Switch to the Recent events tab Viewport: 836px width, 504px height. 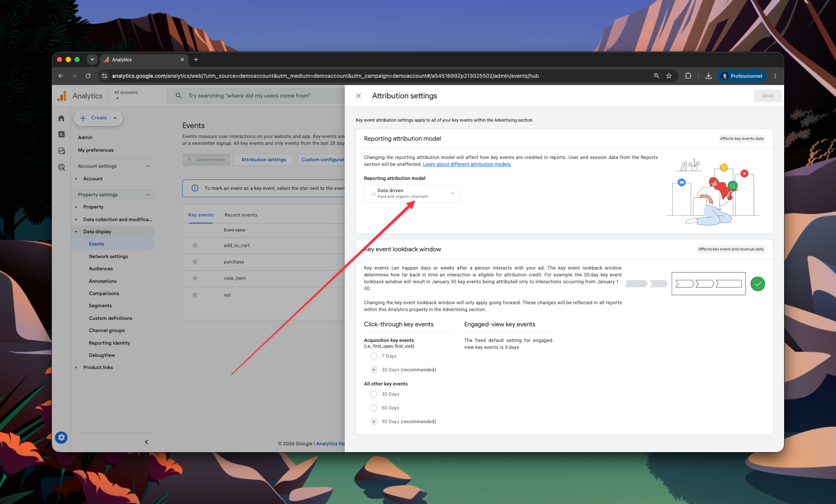point(241,215)
